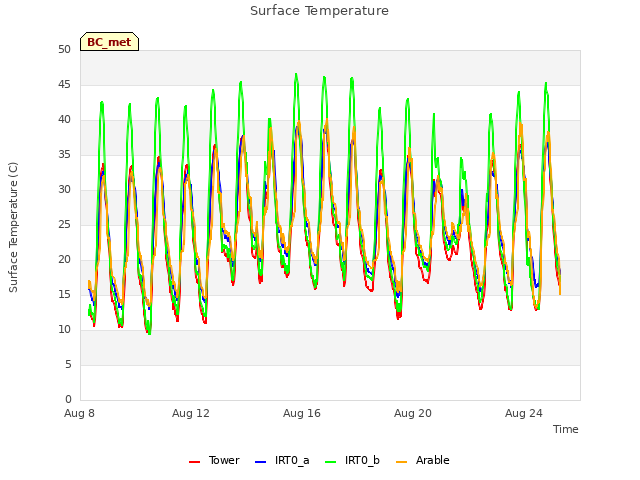Hide the IRT0_b series via legend
Screen dimensions: 640x480
(x=352, y=460)
